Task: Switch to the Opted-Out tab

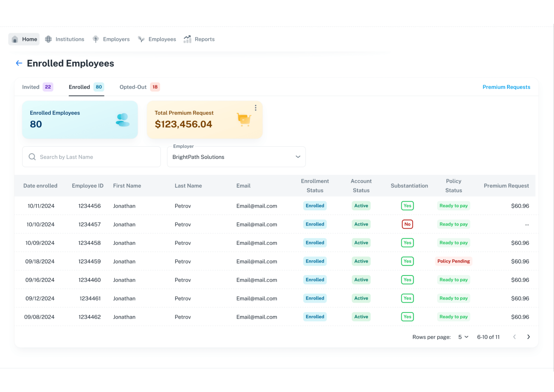Action: click(140, 87)
